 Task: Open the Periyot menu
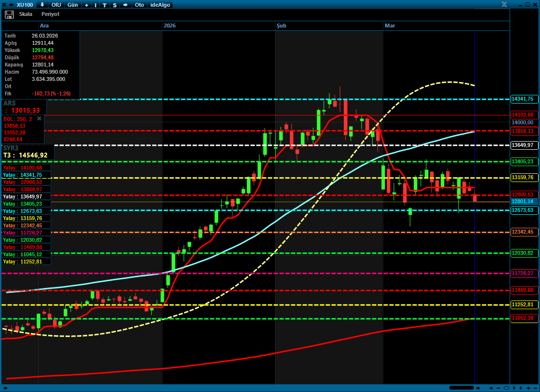pos(50,14)
